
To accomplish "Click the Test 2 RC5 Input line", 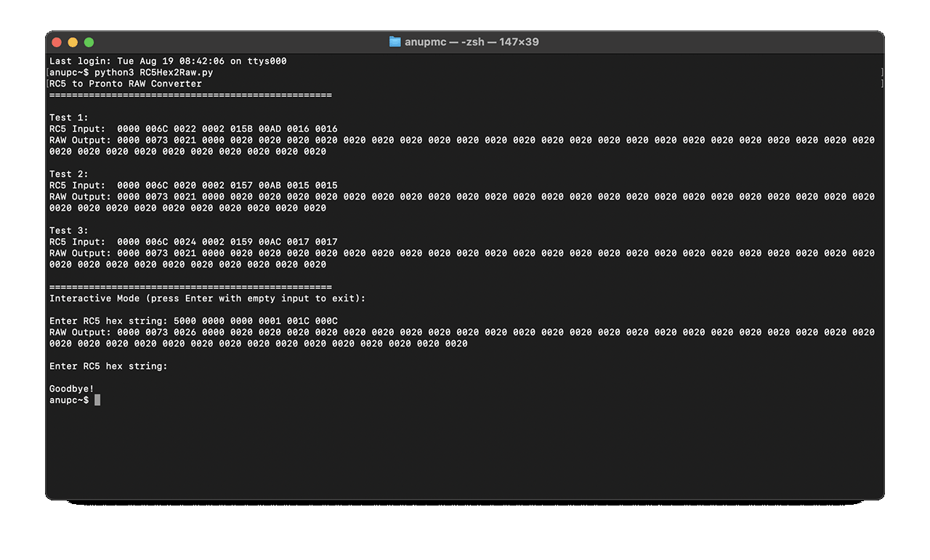I will [193, 185].
